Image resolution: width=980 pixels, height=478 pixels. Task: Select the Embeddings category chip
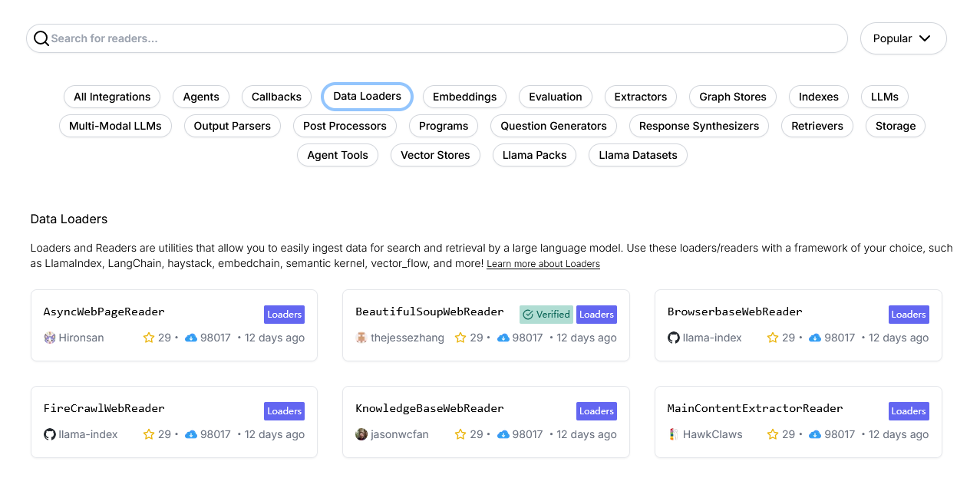464,97
